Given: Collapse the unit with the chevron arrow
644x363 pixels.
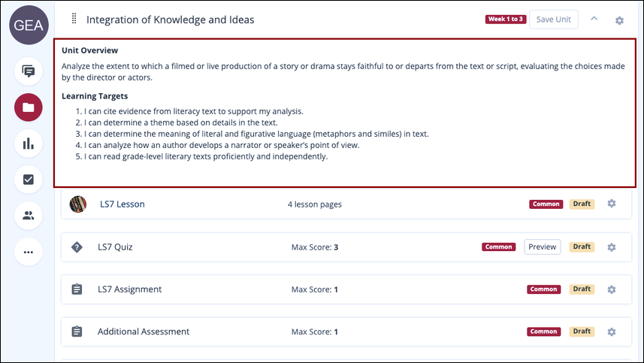Looking at the screenshot, I should tap(594, 19).
